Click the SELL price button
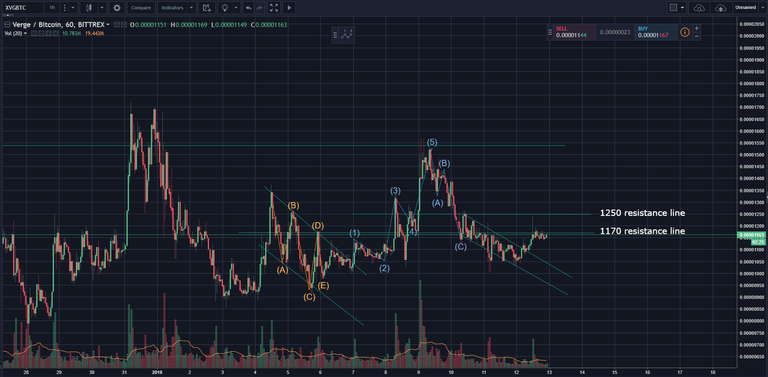768x377 pixels. point(574,32)
